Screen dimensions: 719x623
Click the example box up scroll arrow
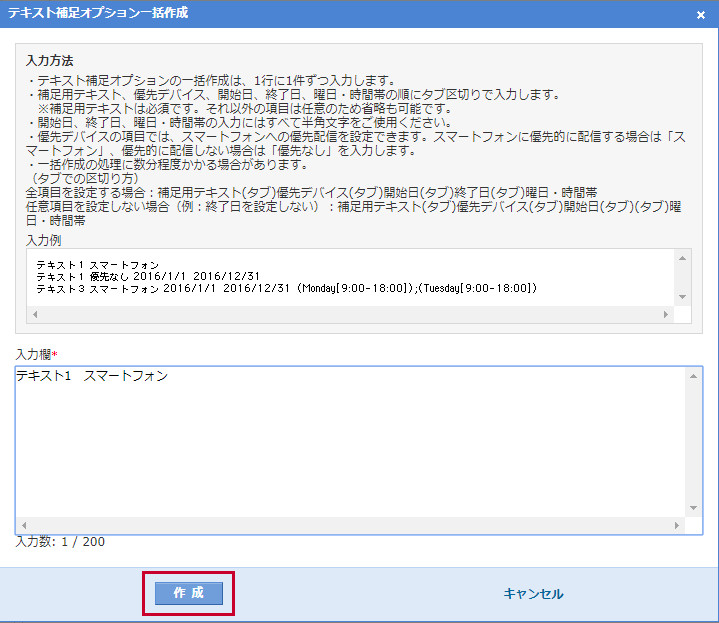[682, 258]
